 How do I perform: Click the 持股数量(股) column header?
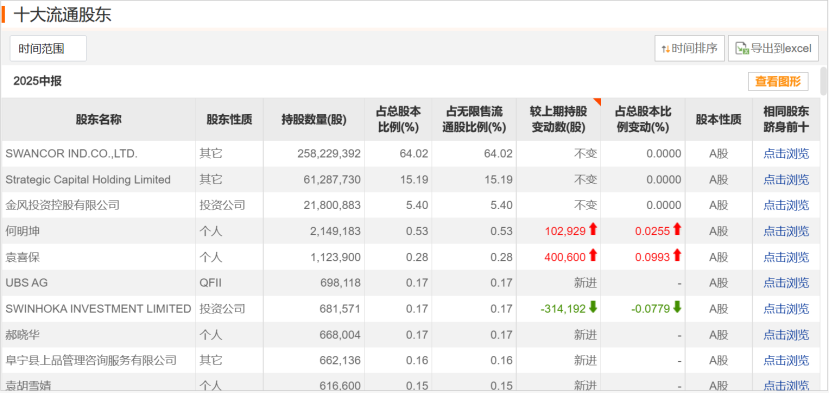click(314, 120)
